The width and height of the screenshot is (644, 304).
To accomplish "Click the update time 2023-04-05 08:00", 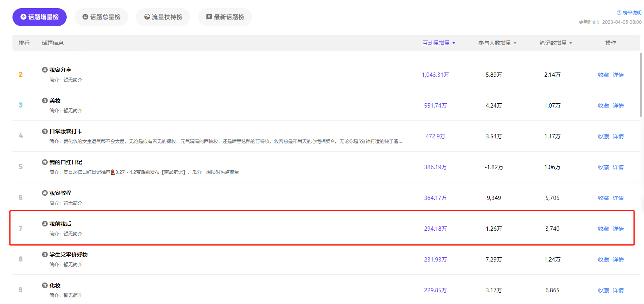I will [622, 22].
